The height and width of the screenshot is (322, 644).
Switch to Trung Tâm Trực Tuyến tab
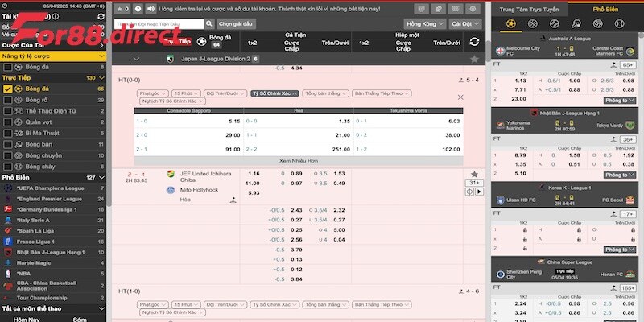point(528,9)
